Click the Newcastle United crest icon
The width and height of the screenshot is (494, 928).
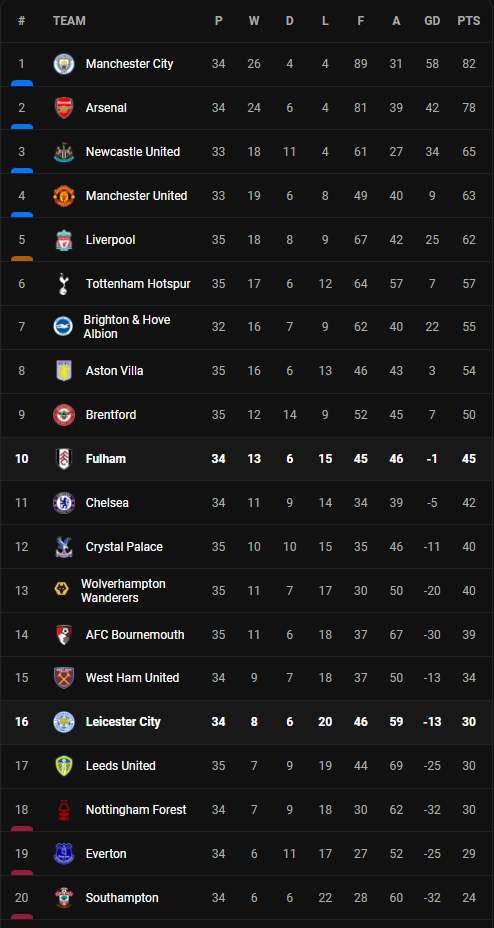point(63,152)
